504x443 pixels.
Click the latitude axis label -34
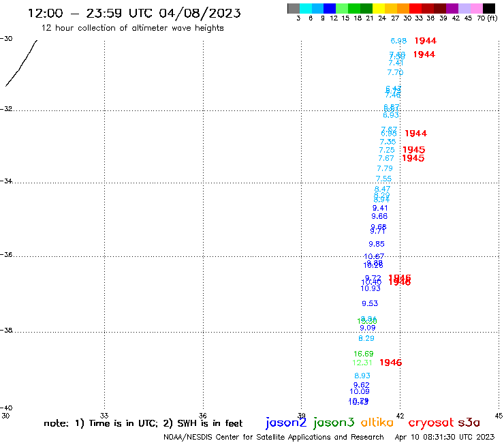(6, 181)
